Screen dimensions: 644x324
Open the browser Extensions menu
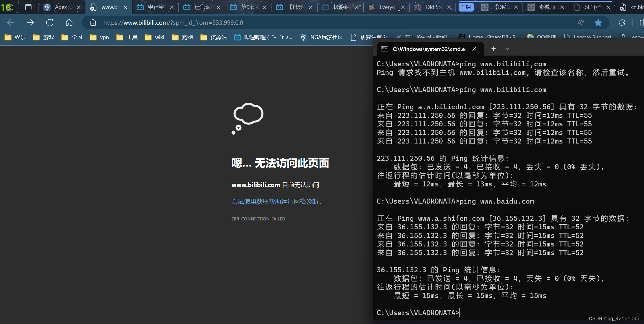tap(622, 22)
